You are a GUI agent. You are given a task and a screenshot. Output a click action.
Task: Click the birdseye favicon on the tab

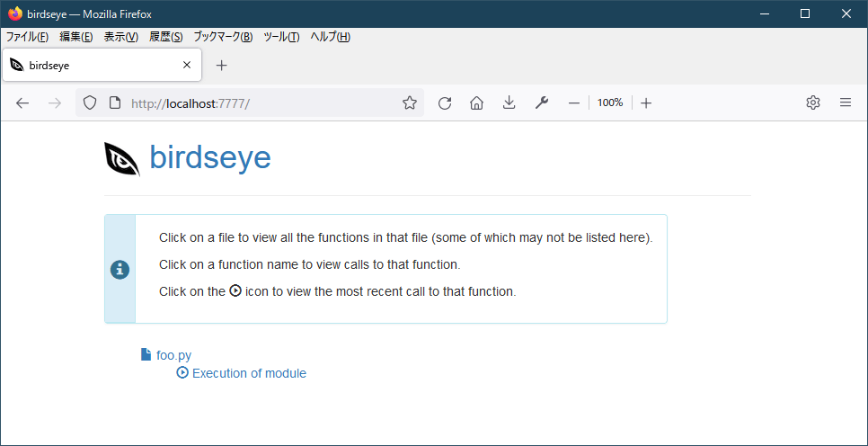[x=17, y=65]
